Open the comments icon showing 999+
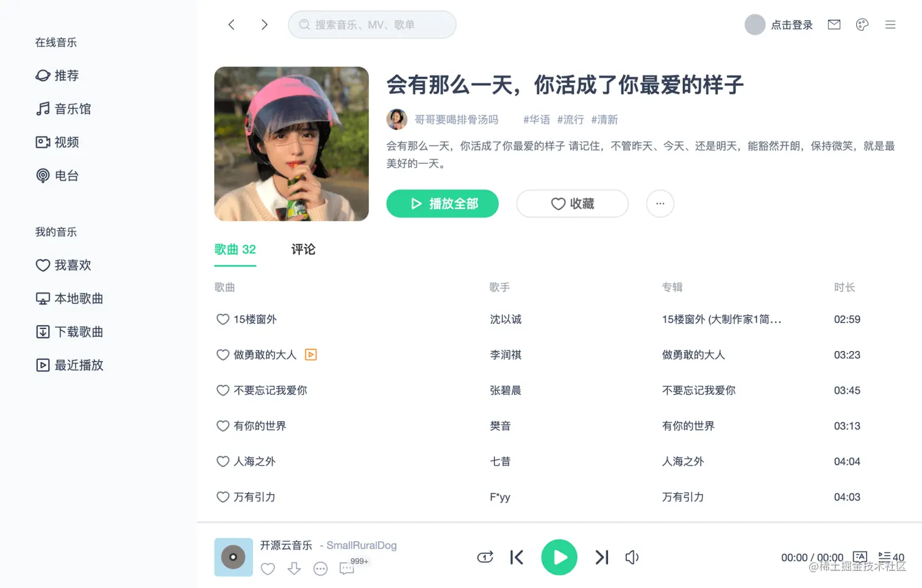Screen dimensions: 922x588 [346, 569]
